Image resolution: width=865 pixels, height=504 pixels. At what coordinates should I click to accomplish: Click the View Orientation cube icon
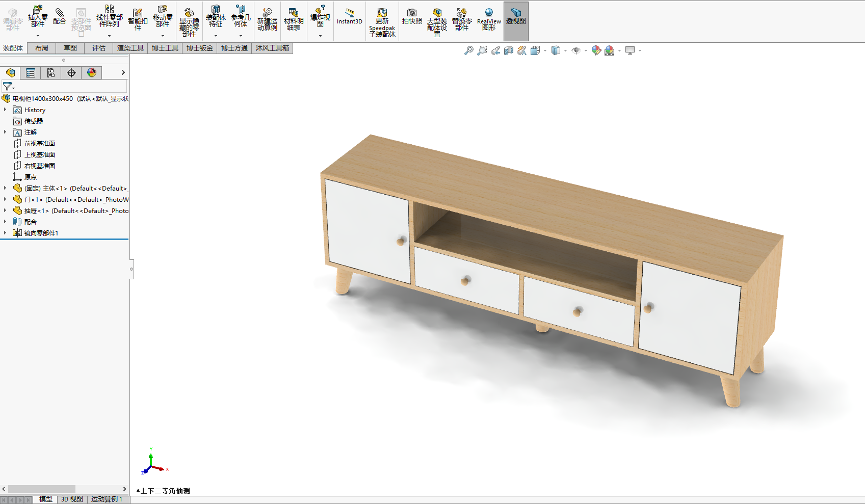pos(535,50)
